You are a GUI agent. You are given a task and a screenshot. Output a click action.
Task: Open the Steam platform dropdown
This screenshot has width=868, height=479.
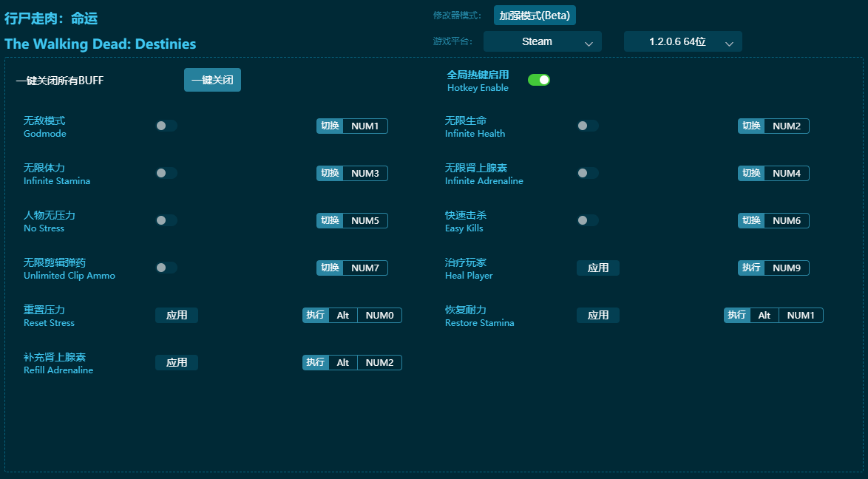[542, 41]
